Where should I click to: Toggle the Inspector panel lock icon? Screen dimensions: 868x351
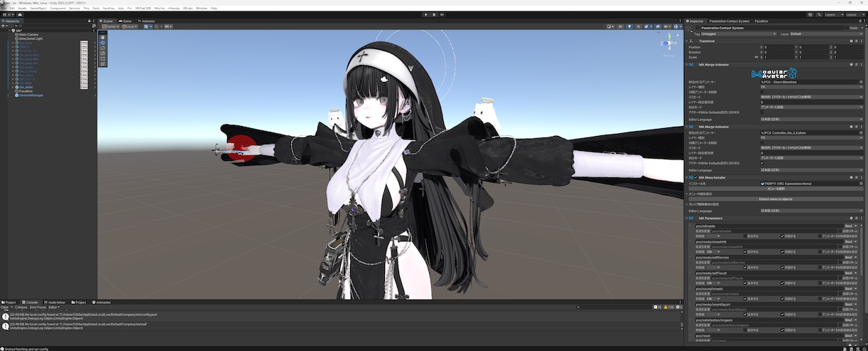(x=859, y=21)
